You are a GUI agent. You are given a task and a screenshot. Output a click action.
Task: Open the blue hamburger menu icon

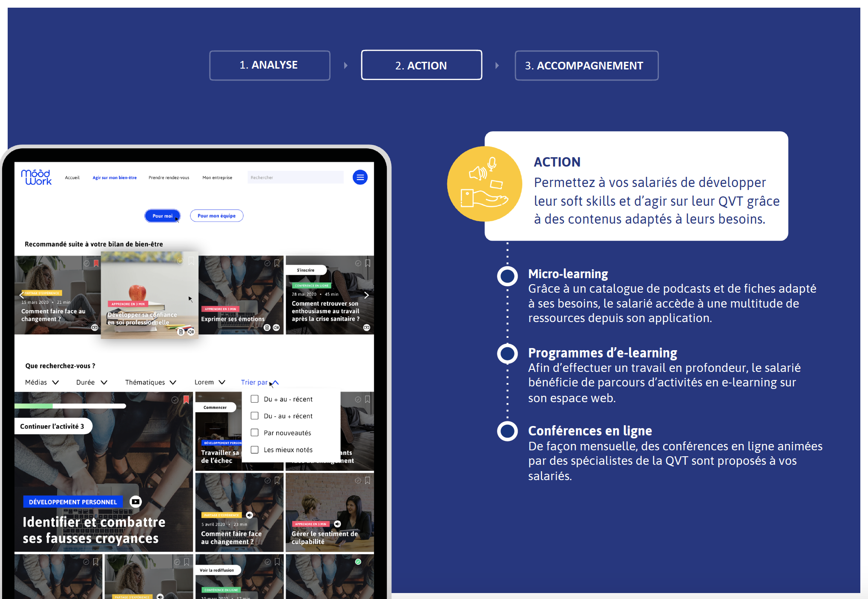360,177
